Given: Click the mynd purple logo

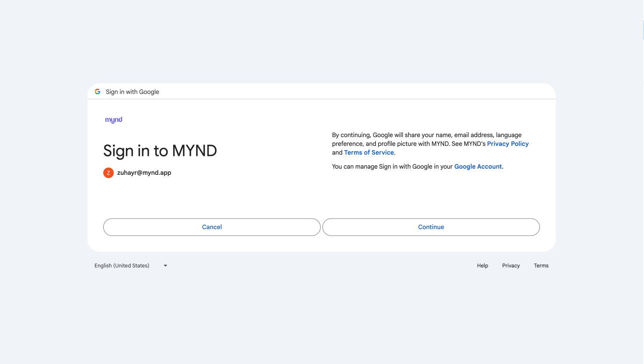Looking at the screenshot, I should (x=114, y=120).
